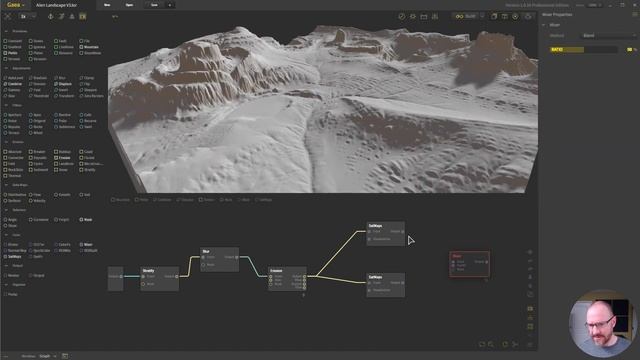Image resolution: width=640 pixels, height=360 pixels.
Task: Collapse the Output node category
Action: click(x=6, y=266)
